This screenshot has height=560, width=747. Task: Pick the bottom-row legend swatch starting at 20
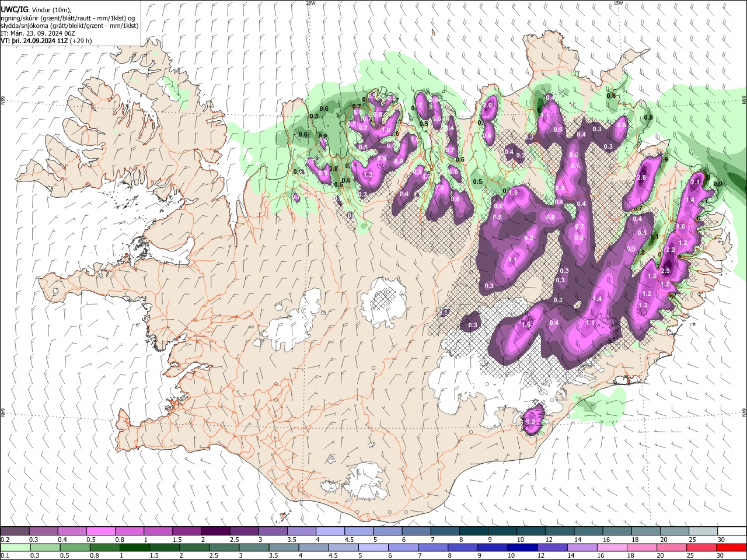(671, 548)
